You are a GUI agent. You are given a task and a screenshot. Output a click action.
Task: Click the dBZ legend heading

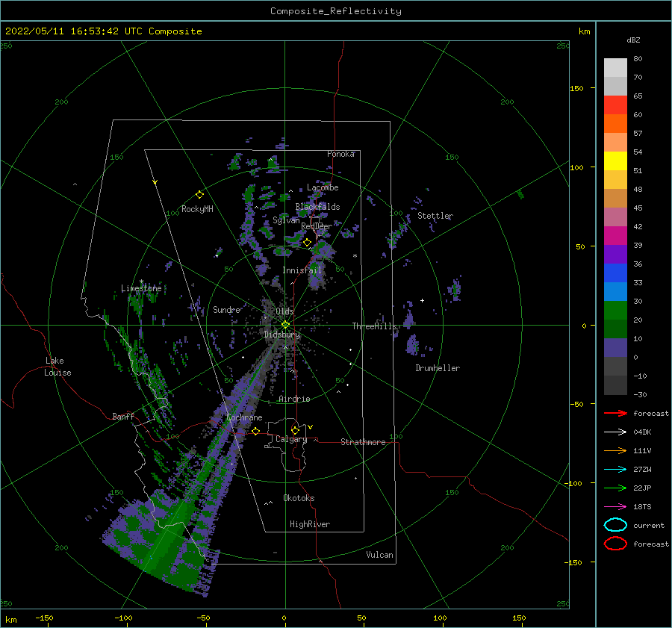(633, 40)
